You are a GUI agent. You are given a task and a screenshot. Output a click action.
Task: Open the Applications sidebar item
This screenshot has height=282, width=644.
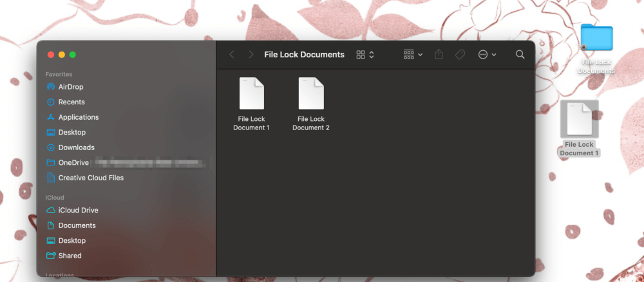coord(78,117)
